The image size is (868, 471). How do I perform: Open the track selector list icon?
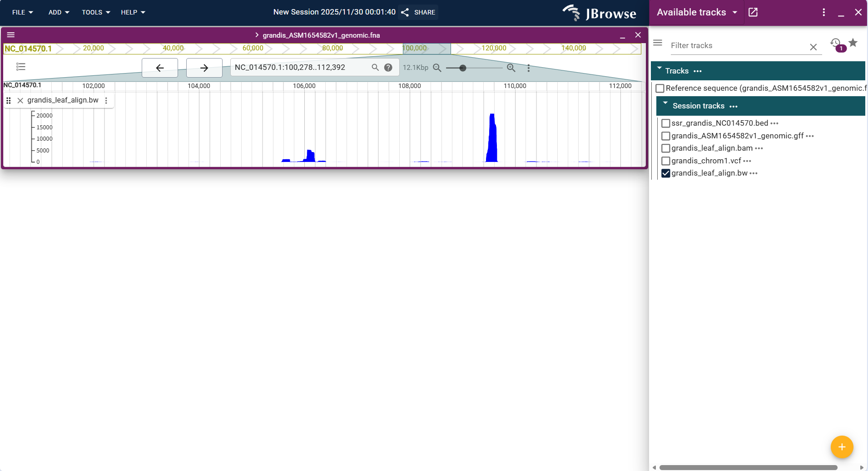pos(20,67)
